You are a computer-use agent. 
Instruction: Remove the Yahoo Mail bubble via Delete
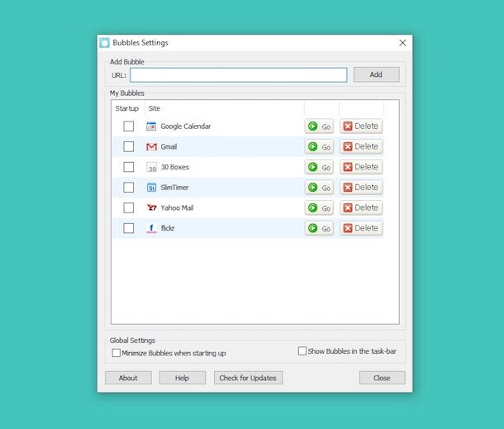(x=361, y=207)
